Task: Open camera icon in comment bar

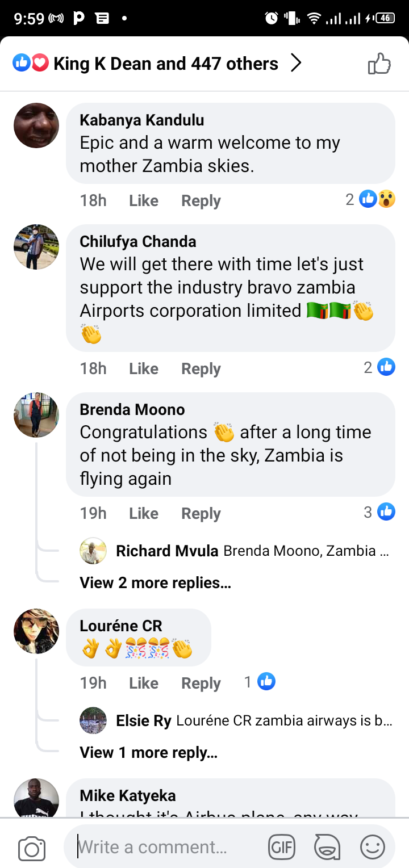Action: point(32,849)
